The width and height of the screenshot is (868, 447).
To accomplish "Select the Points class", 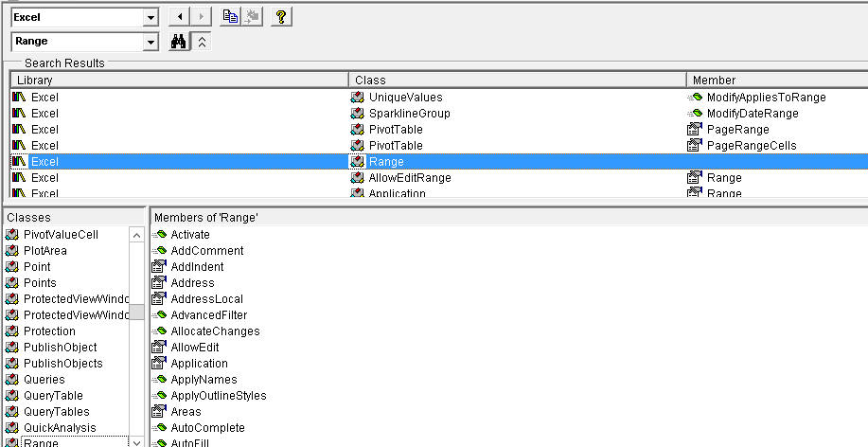I will pos(40,283).
